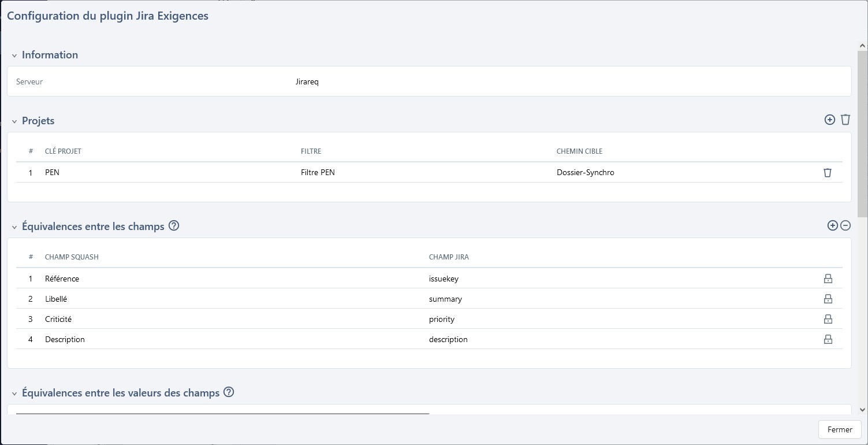Collapse the Projets section
The image size is (868, 445).
tap(14, 121)
